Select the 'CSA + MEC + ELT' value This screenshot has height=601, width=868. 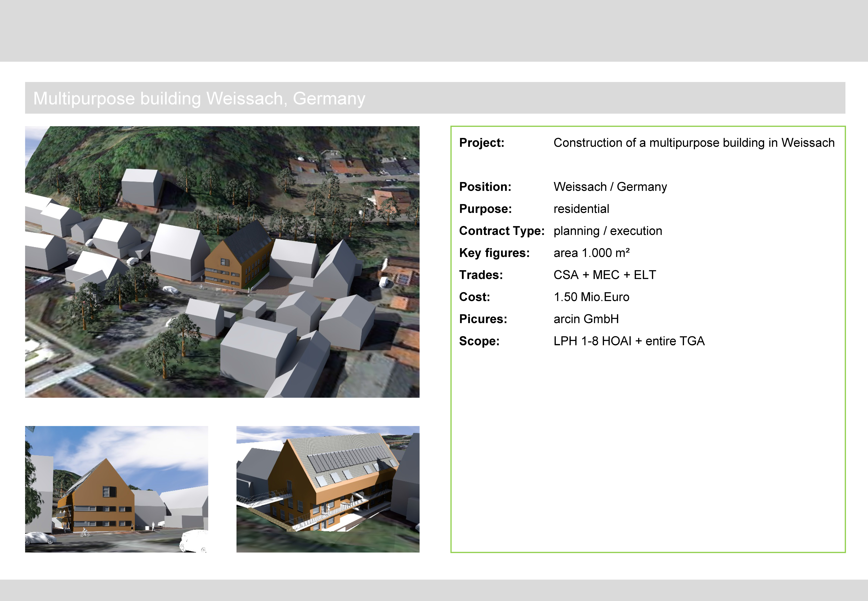pyautogui.click(x=605, y=275)
